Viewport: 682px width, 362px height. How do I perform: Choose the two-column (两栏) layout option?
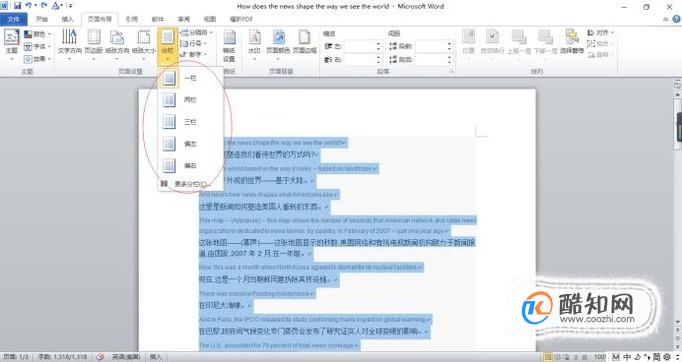click(190, 100)
